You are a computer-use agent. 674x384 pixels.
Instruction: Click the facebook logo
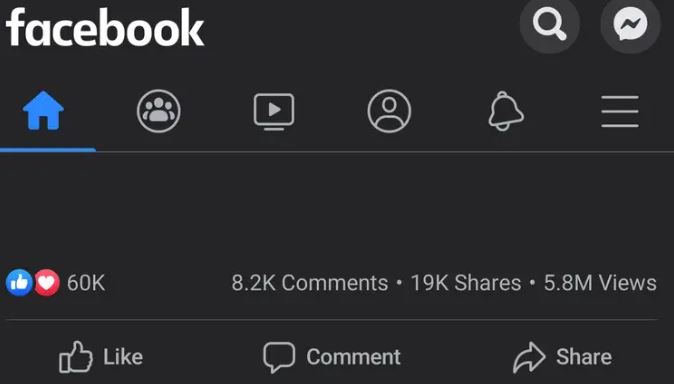click(104, 27)
